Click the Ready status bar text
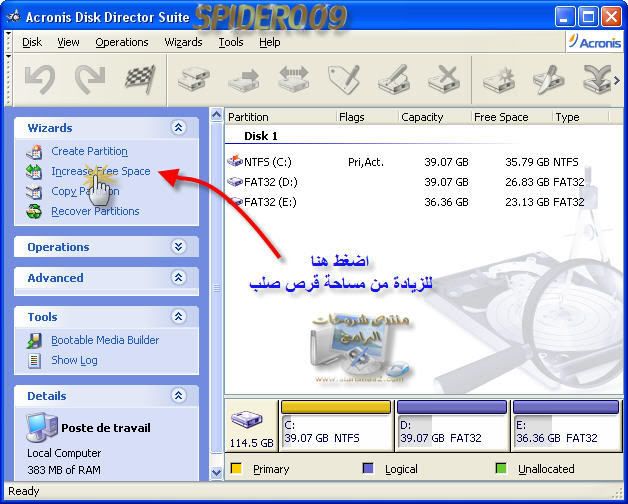This screenshot has width=628, height=504. pos(24,491)
